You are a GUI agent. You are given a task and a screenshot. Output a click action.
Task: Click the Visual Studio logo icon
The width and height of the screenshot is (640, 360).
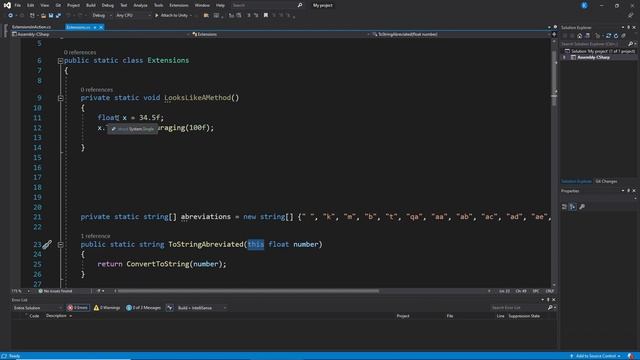point(7,5)
